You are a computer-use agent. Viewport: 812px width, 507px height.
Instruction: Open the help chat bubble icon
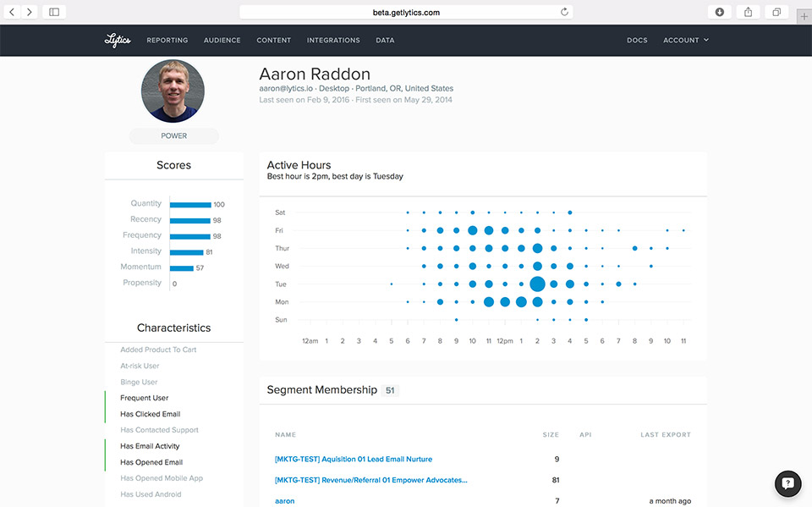click(787, 483)
